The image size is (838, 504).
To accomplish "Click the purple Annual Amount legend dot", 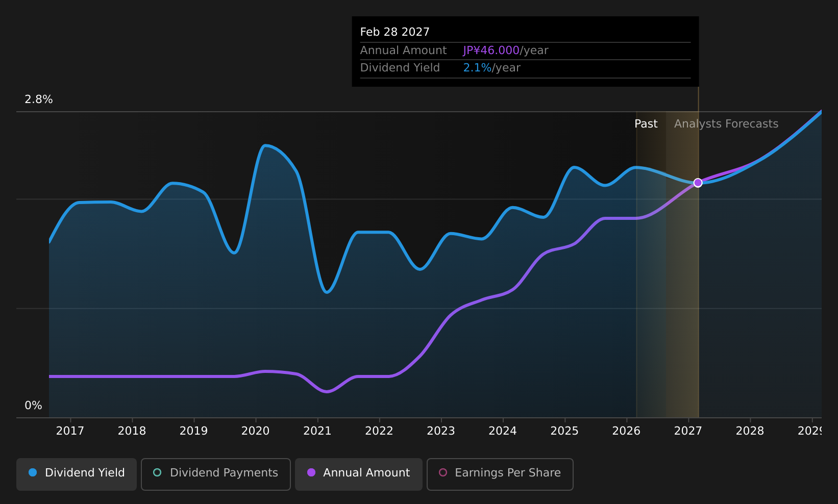I will (x=311, y=472).
